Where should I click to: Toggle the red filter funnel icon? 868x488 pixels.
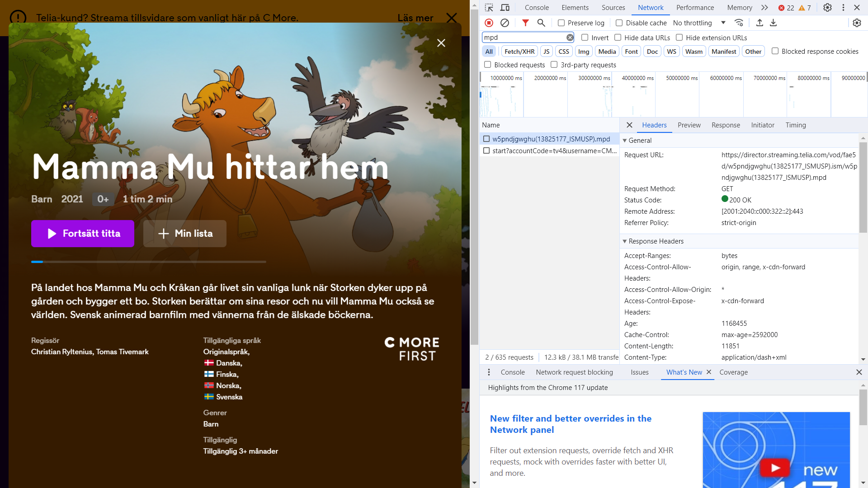pos(525,23)
